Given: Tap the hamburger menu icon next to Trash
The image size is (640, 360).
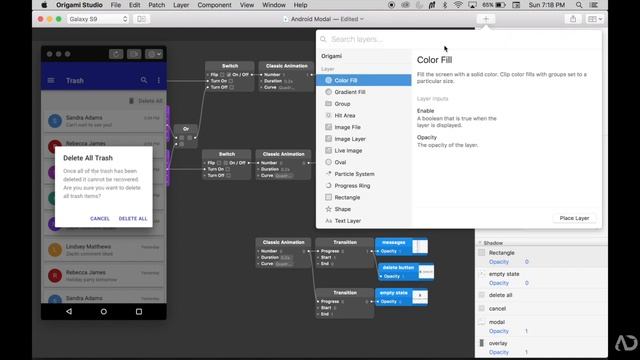Looking at the screenshot, I should [x=51, y=80].
